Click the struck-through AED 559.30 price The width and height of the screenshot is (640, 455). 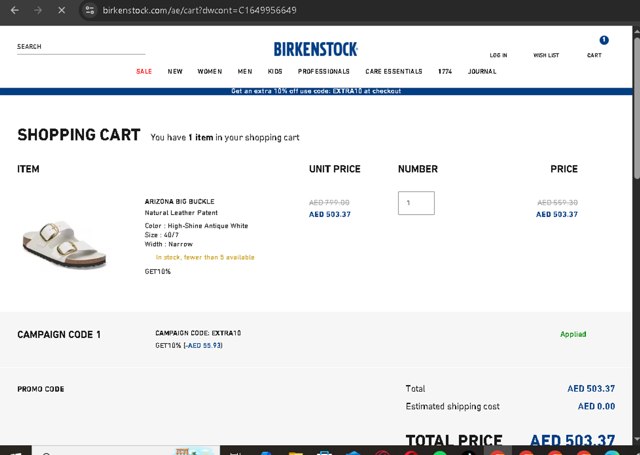[x=557, y=202]
